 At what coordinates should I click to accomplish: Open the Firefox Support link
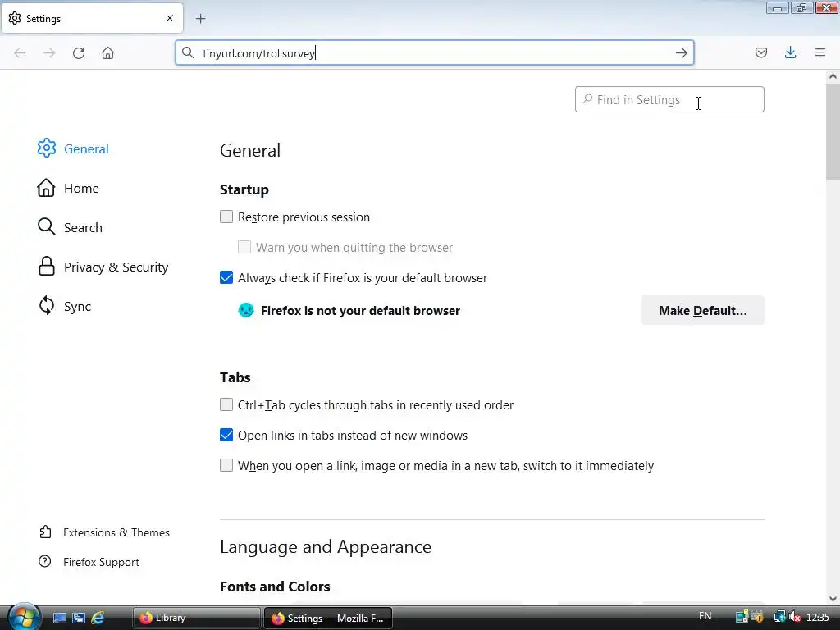click(x=89, y=561)
